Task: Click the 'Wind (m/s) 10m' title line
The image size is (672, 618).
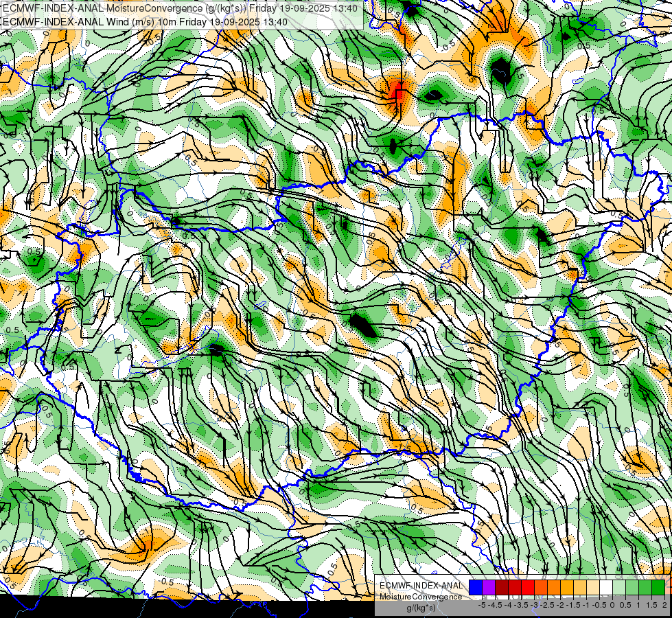Action: [x=145, y=21]
